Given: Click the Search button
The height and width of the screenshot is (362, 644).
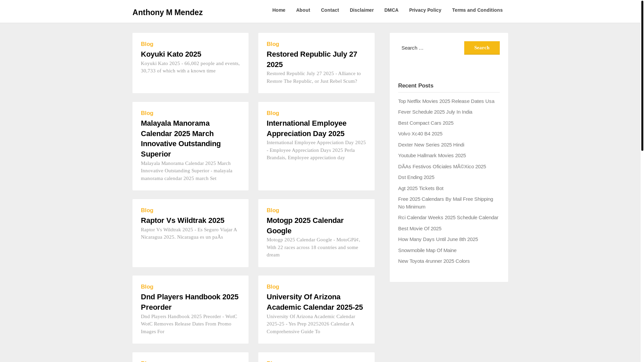Looking at the screenshot, I should point(482,48).
